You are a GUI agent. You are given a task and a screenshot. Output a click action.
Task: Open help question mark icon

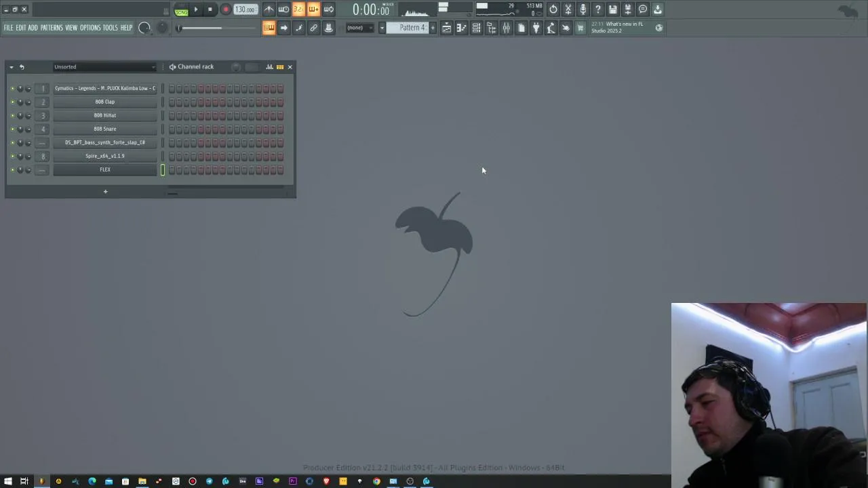598,9
